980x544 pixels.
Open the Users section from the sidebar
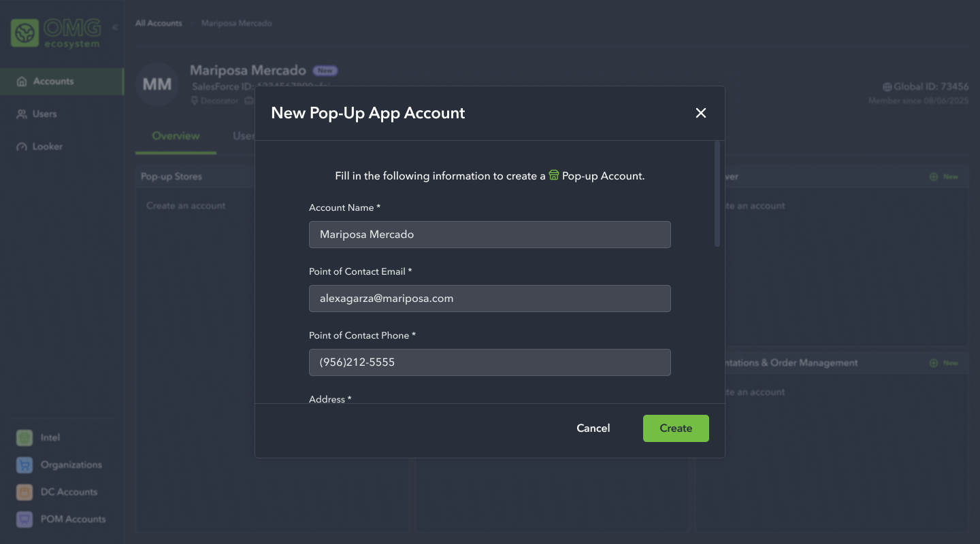(x=22, y=114)
